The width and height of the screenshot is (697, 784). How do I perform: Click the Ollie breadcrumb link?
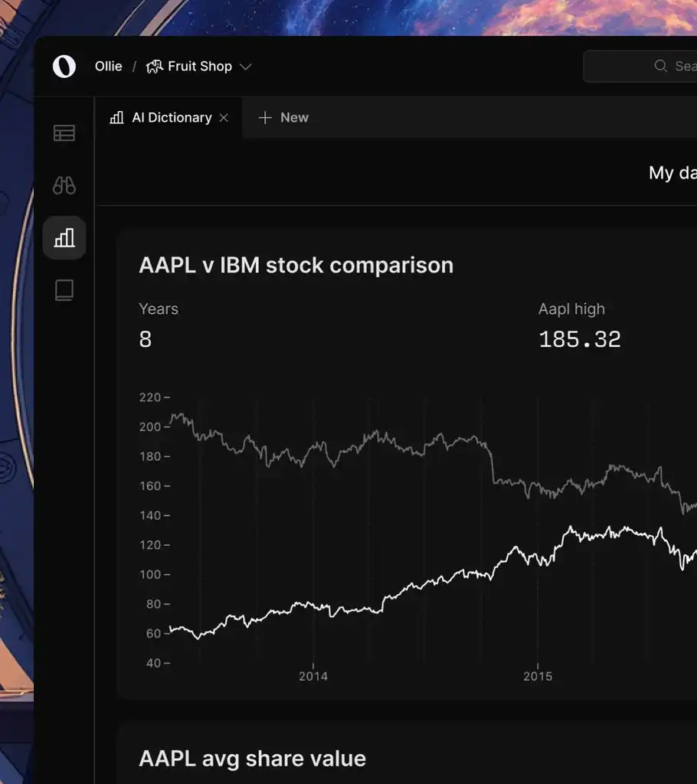pos(108,66)
